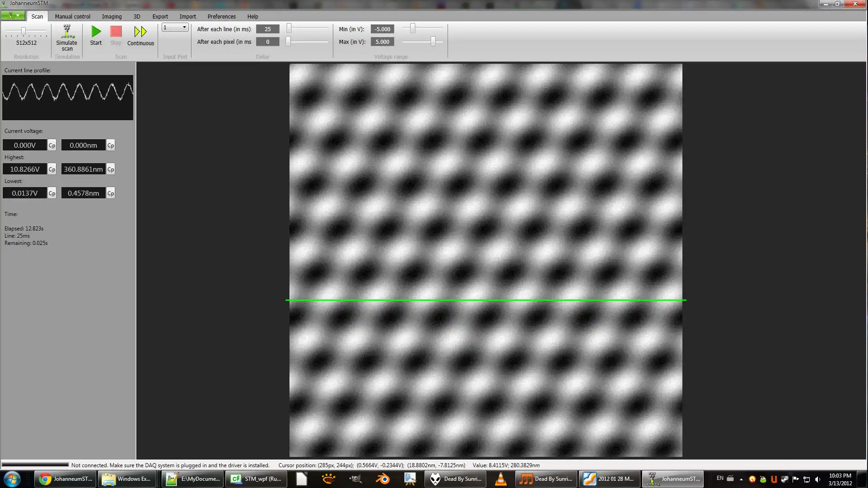Viewport: 868px width, 488px height.
Task: Open the Imaging tab
Action: [x=112, y=16]
